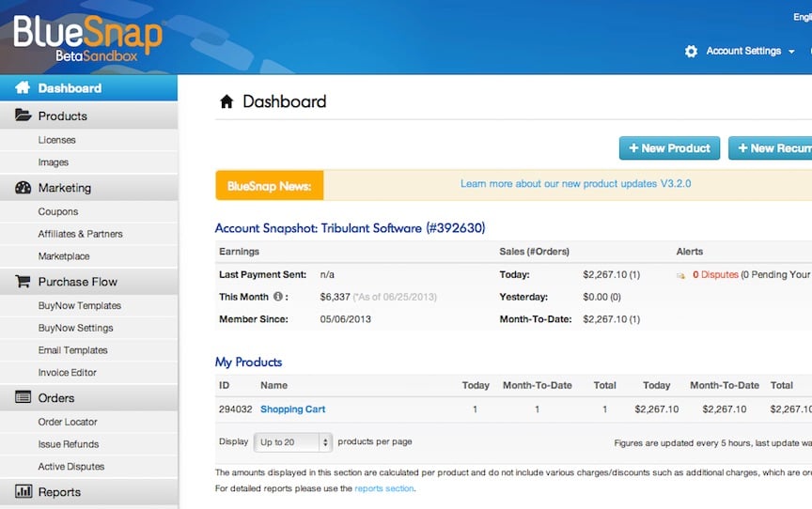812x509 pixels.
Task: Click the Last Payment Sent n/a value
Action: (327, 274)
